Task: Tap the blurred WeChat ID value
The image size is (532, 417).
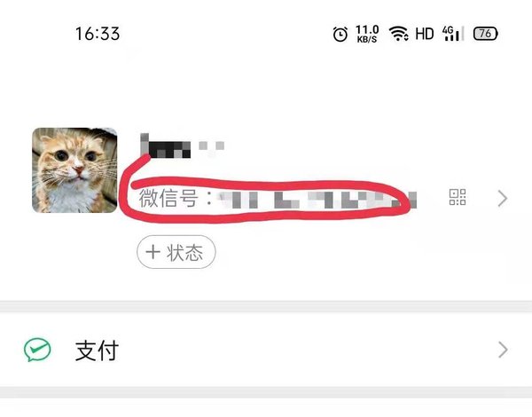Action: pyautogui.click(x=317, y=200)
